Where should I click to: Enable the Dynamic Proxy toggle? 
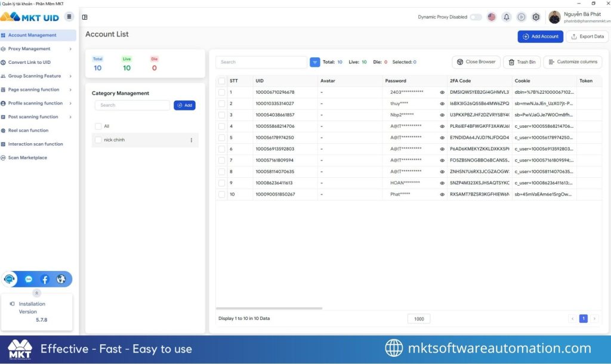pos(476,17)
